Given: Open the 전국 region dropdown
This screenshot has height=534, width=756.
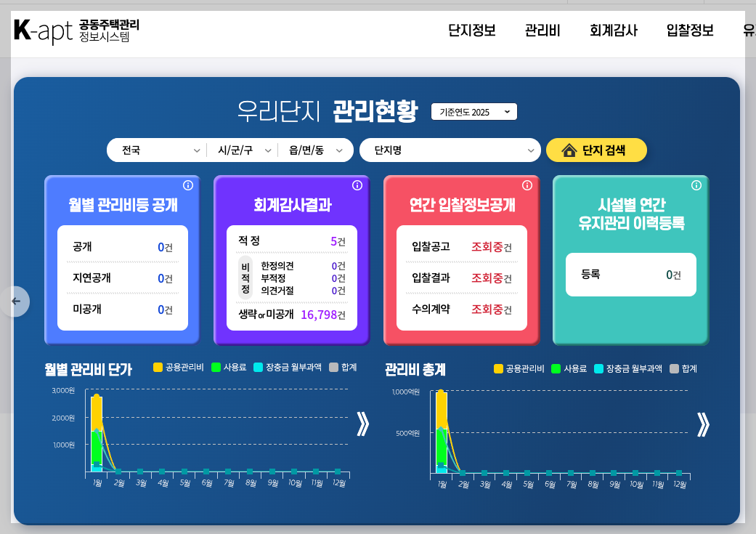Looking at the screenshot, I should (158, 150).
